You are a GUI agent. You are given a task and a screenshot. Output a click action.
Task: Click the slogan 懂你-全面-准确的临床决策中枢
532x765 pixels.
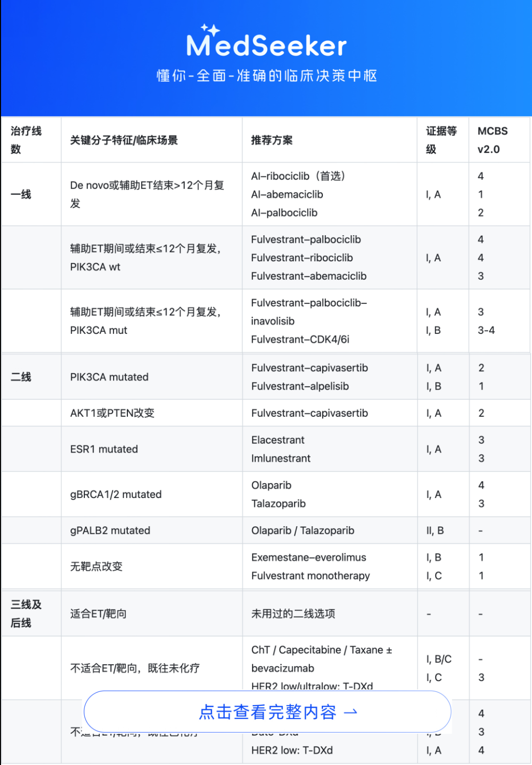[267, 76]
